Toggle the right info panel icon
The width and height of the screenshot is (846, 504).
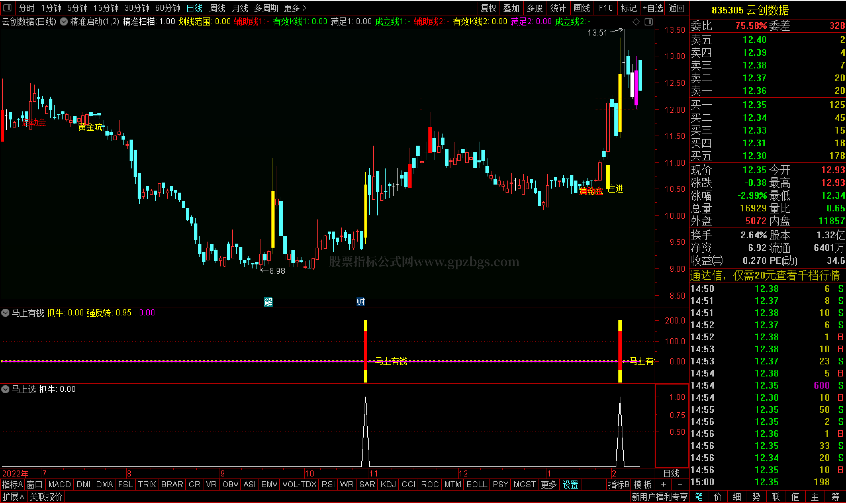coord(648,22)
